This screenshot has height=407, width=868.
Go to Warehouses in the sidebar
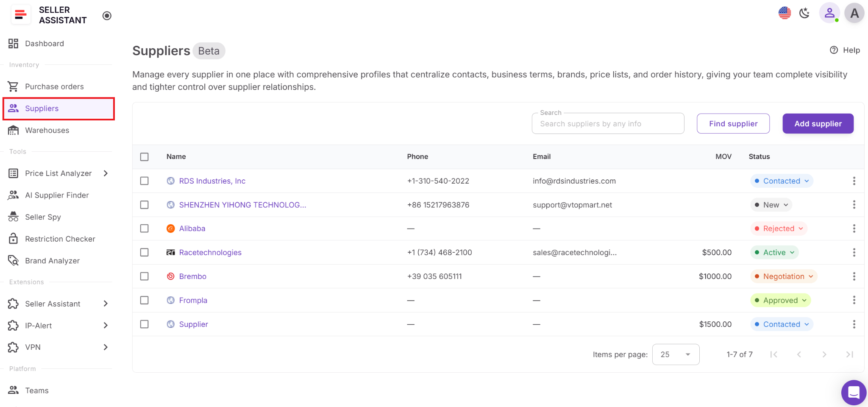pos(47,130)
